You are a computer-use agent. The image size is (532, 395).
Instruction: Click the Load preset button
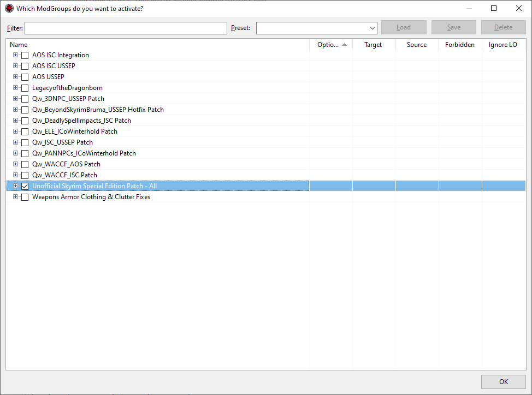click(404, 27)
